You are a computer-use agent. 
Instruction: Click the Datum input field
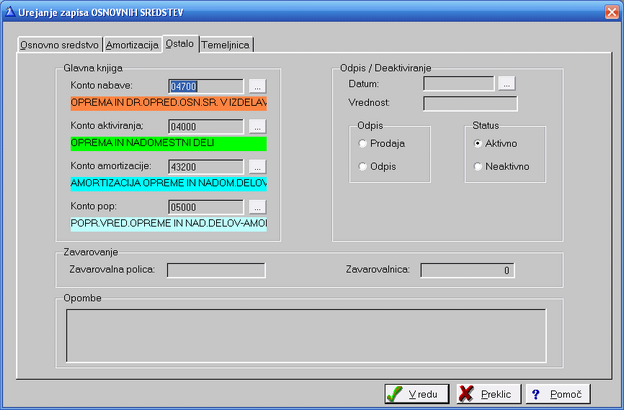point(458,84)
